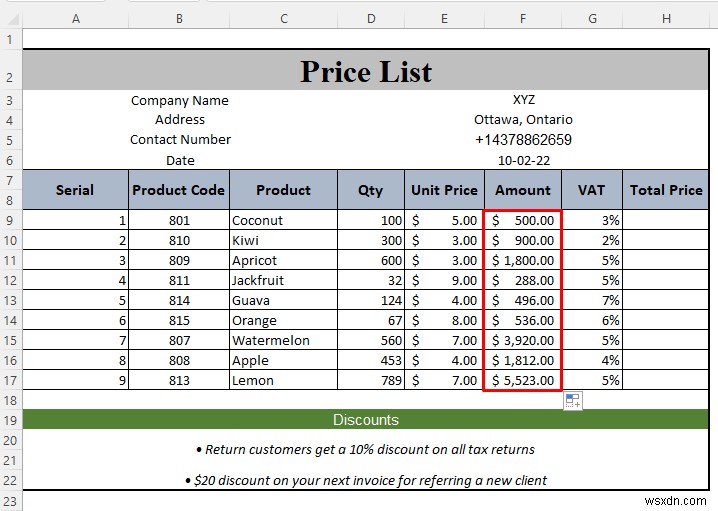Click the Company Name label cell
The image size is (718, 511).
[x=180, y=100]
